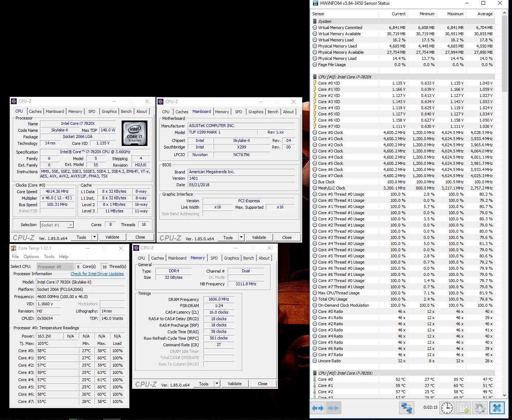
Task: Click the Intel Core i7 X-series logo
Action: [x=134, y=134]
